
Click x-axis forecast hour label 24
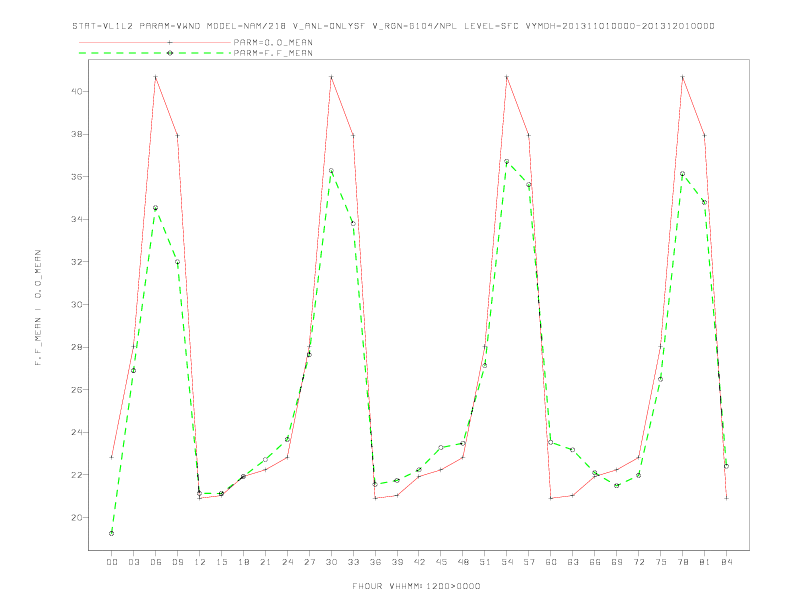pyautogui.click(x=287, y=562)
